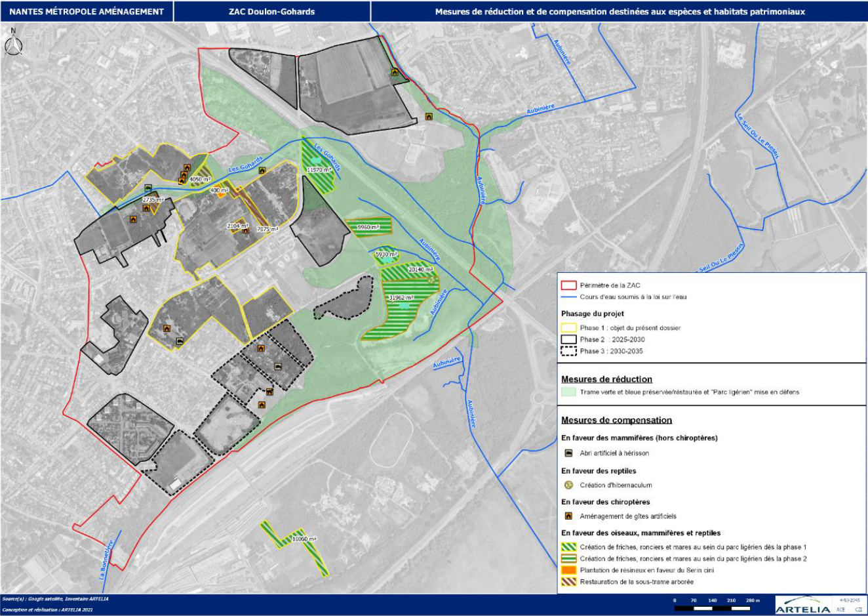Click the Conception et réalisation : ARTELIA 2021 text

coord(48,610)
